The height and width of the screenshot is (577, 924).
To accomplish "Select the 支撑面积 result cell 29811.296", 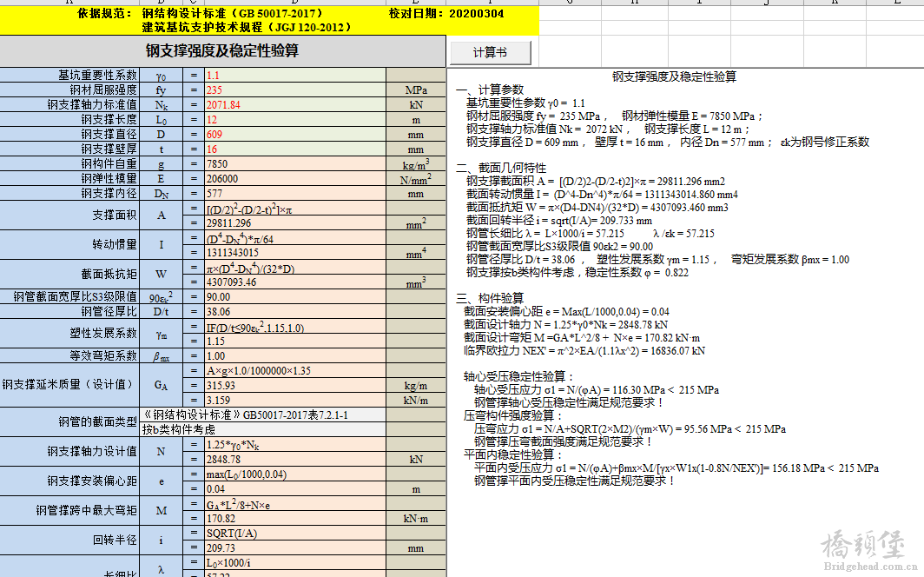I will pyautogui.click(x=295, y=223).
